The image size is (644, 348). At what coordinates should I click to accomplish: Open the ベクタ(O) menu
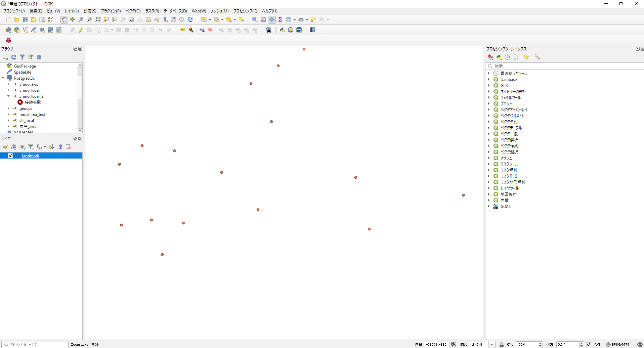pos(133,11)
